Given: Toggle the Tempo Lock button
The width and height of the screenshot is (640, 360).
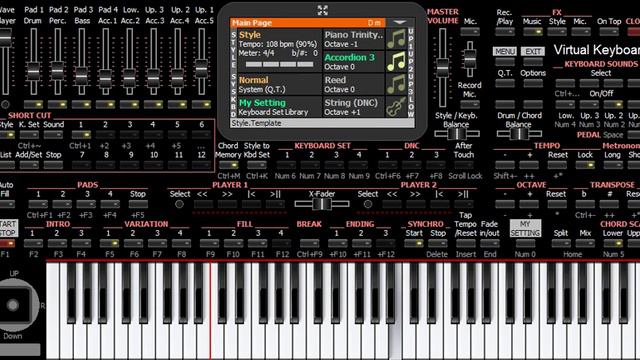Looking at the screenshot, I should coord(585,165).
